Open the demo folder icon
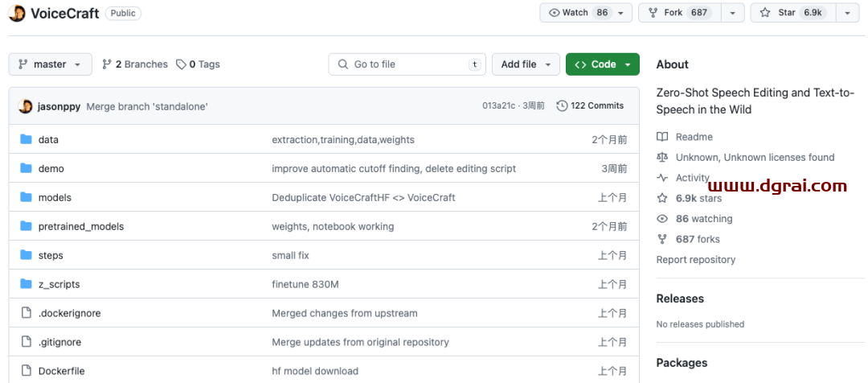Screen dimensions: 868x383 [26, 168]
